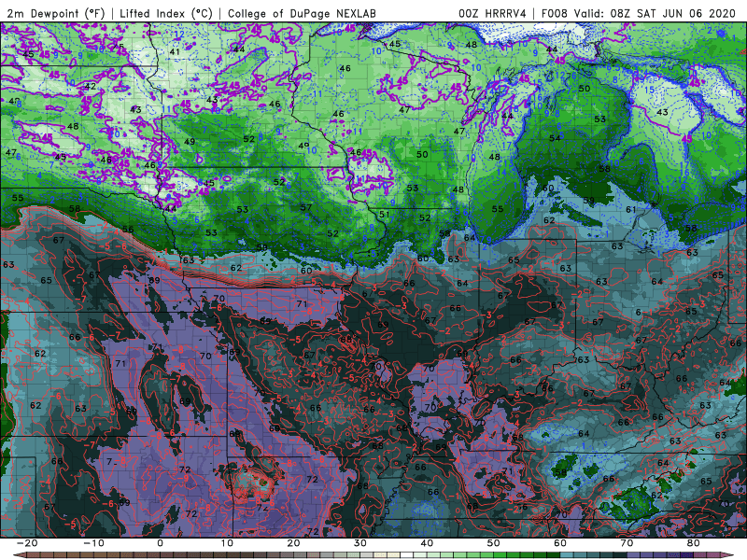Click the '2m Dewpoint (°F)' title text

tap(56, 13)
